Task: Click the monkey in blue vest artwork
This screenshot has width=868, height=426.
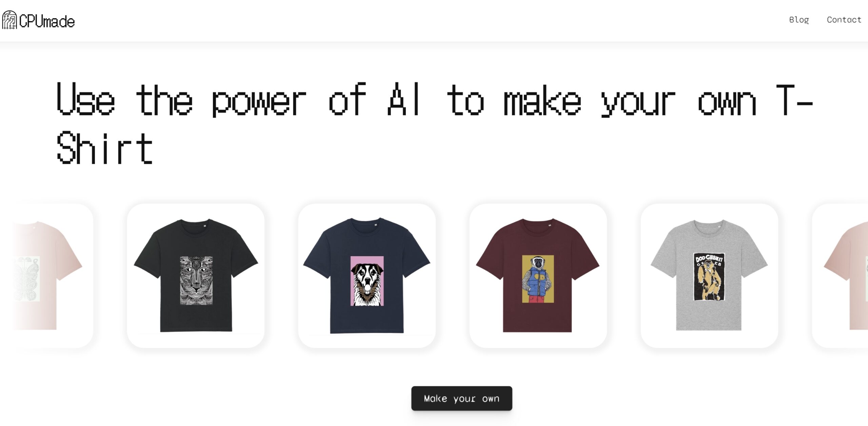Action: pyautogui.click(x=538, y=279)
